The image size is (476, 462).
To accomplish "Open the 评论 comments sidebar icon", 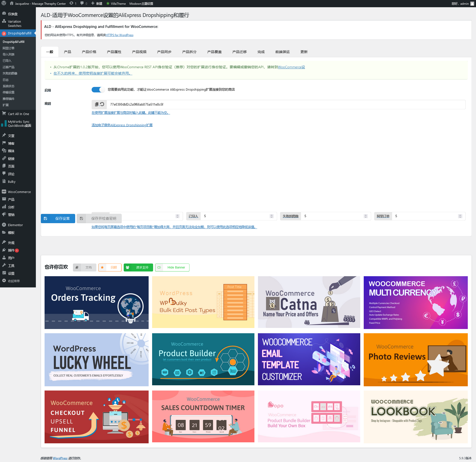I will click(x=4, y=174).
